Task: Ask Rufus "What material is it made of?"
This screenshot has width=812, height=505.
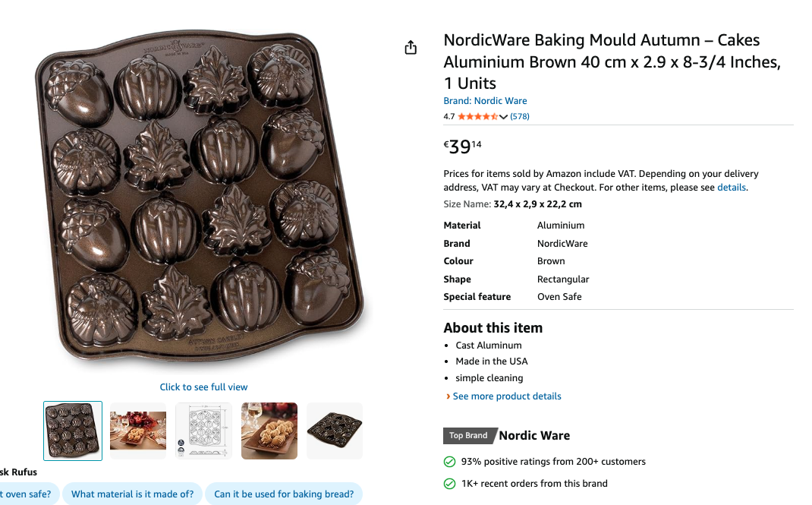Action: 132,494
